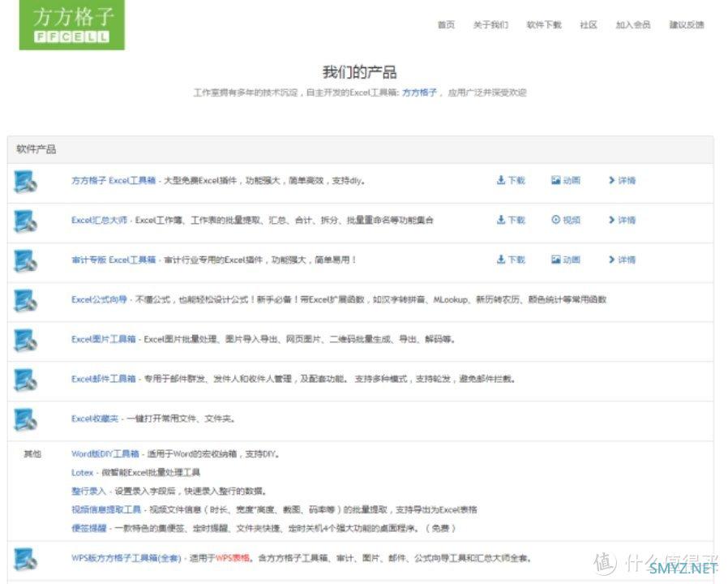Download 审计专版 Excel工具箱 via 下载
Image resolution: width=728 pixels, height=584 pixels.
tap(511, 260)
